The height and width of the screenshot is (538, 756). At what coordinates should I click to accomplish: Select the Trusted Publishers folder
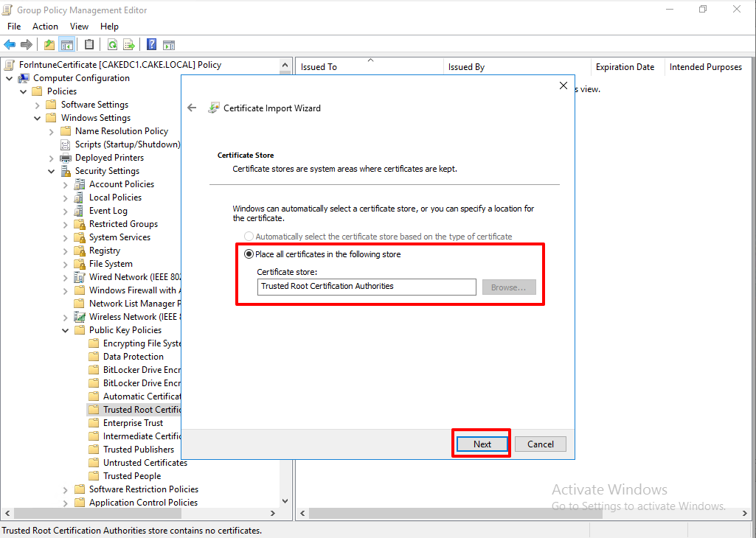point(139,450)
